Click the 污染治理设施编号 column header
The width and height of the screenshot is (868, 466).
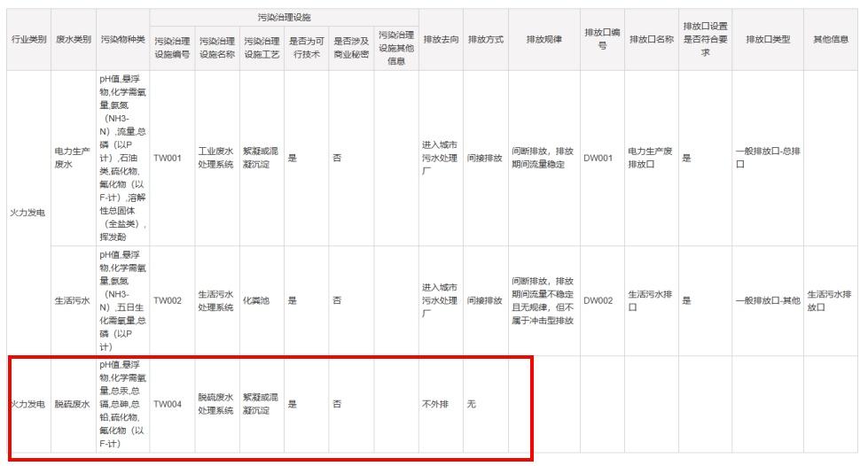click(x=172, y=48)
